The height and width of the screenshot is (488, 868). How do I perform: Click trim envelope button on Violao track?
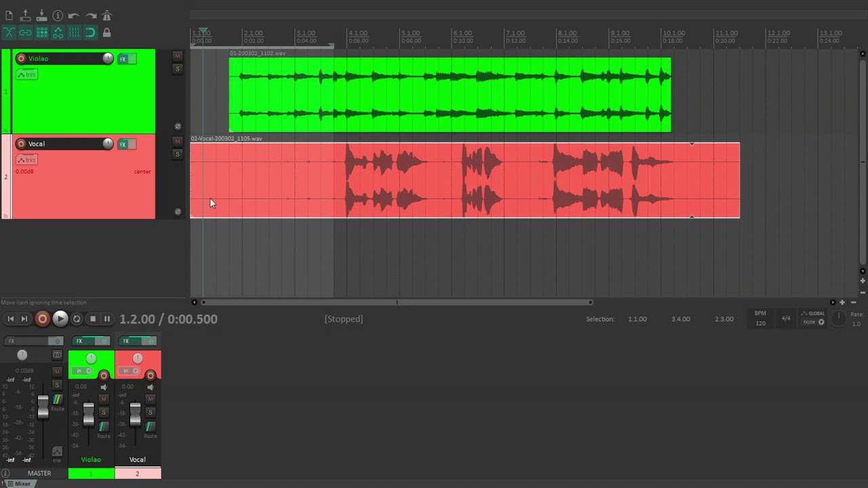26,75
